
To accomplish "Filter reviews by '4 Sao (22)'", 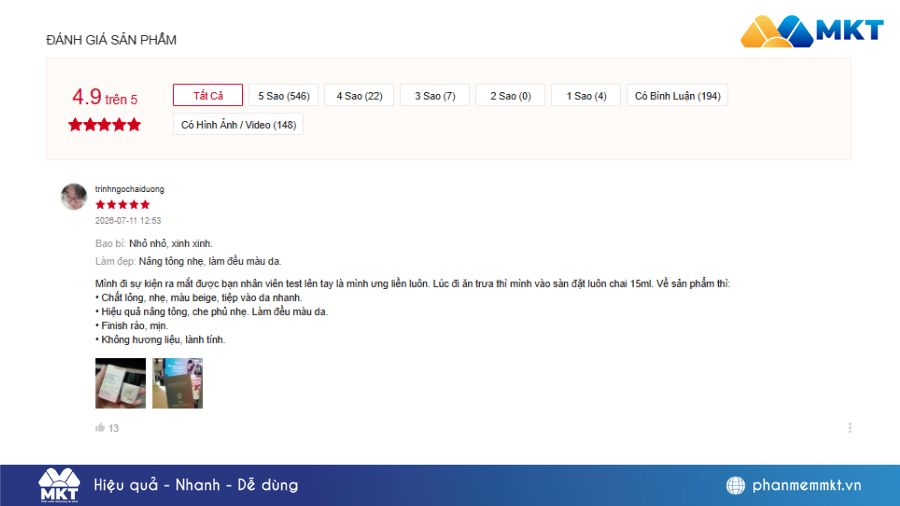I will 359,96.
